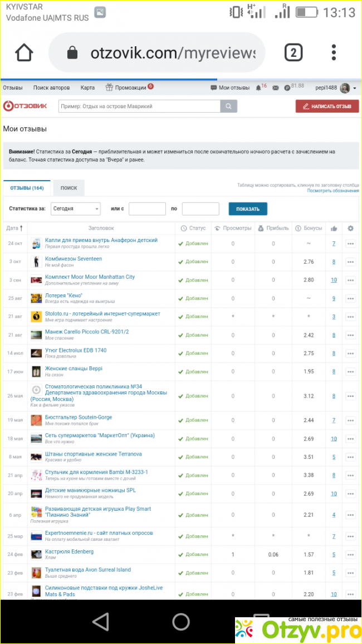Click the Написать отзыв button
Screen dimensions: 362x644
point(327,106)
